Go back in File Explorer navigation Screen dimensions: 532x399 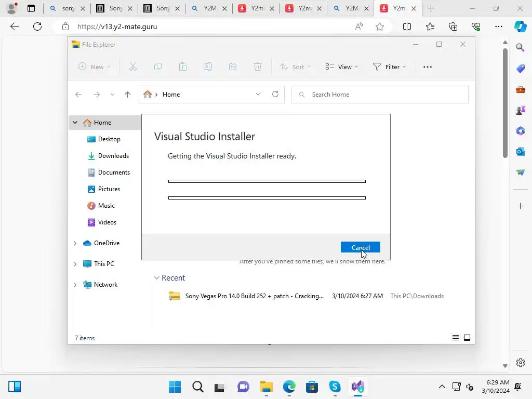tap(78, 95)
